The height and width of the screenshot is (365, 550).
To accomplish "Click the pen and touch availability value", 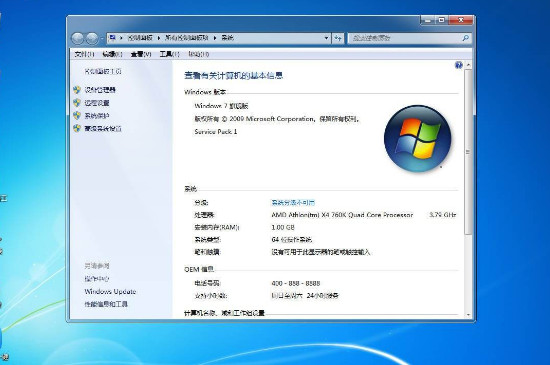I will coord(321,252).
